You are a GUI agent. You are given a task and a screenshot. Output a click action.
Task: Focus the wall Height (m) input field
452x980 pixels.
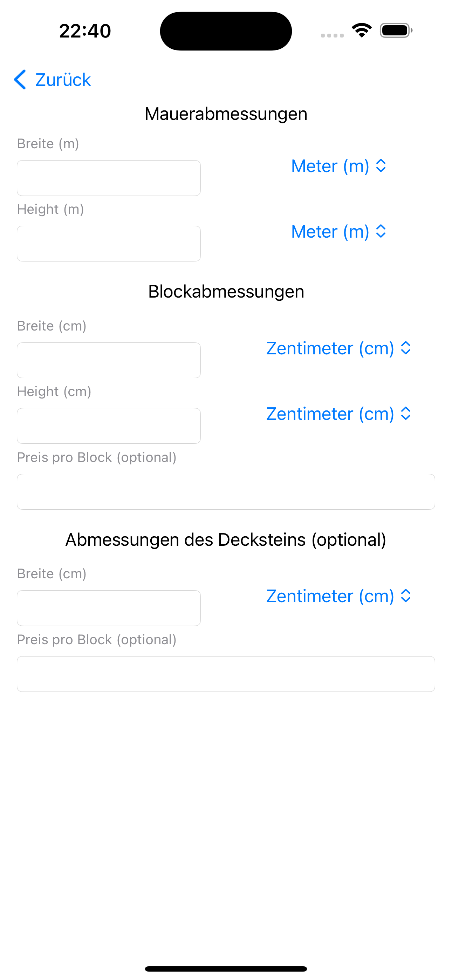[x=109, y=244]
